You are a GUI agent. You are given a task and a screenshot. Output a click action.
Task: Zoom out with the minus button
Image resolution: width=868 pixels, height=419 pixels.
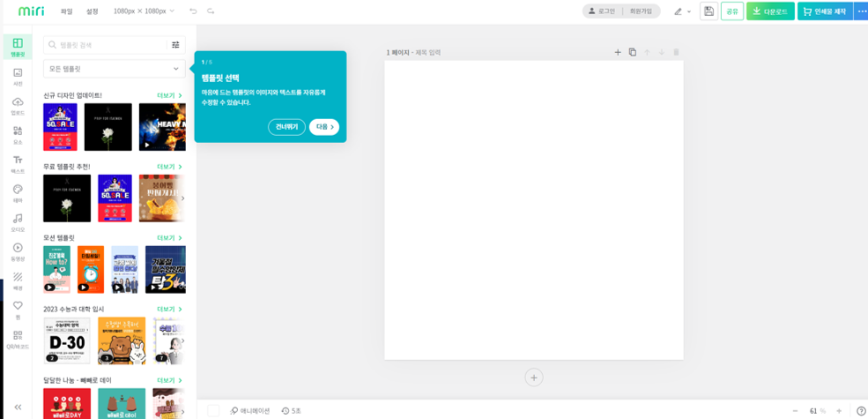(x=795, y=411)
